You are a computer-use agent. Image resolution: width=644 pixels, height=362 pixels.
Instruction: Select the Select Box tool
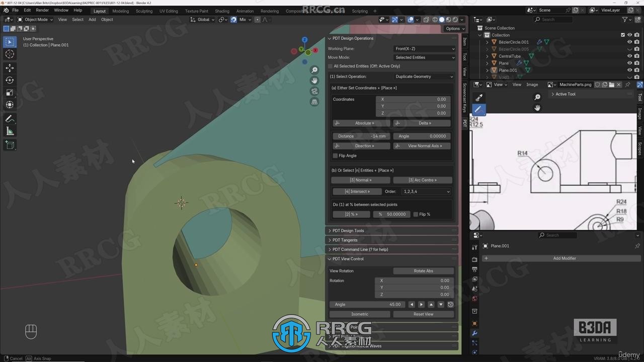[x=10, y=42]
